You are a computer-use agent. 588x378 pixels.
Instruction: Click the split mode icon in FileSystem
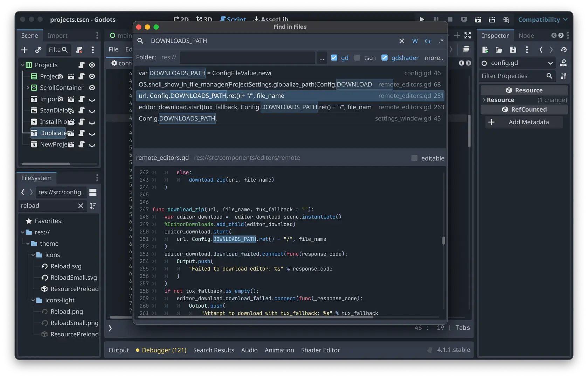pos(93,192)
